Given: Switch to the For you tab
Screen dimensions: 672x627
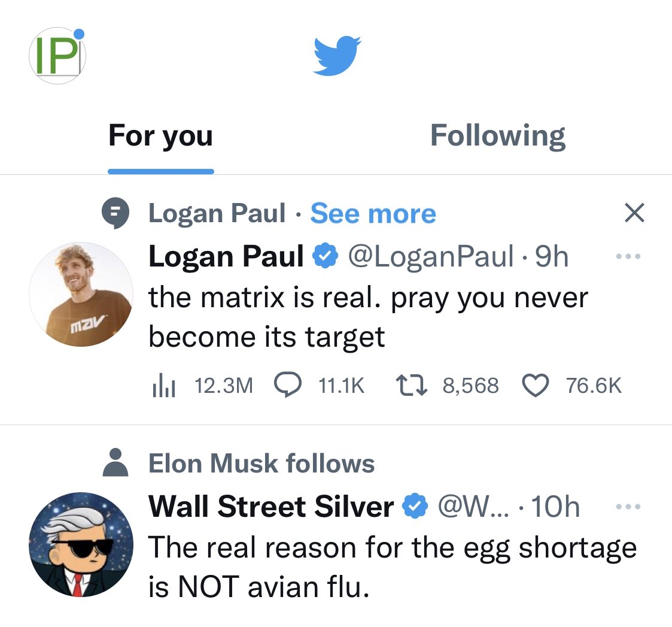Looking at the screenshot, I should click(161, 135).
